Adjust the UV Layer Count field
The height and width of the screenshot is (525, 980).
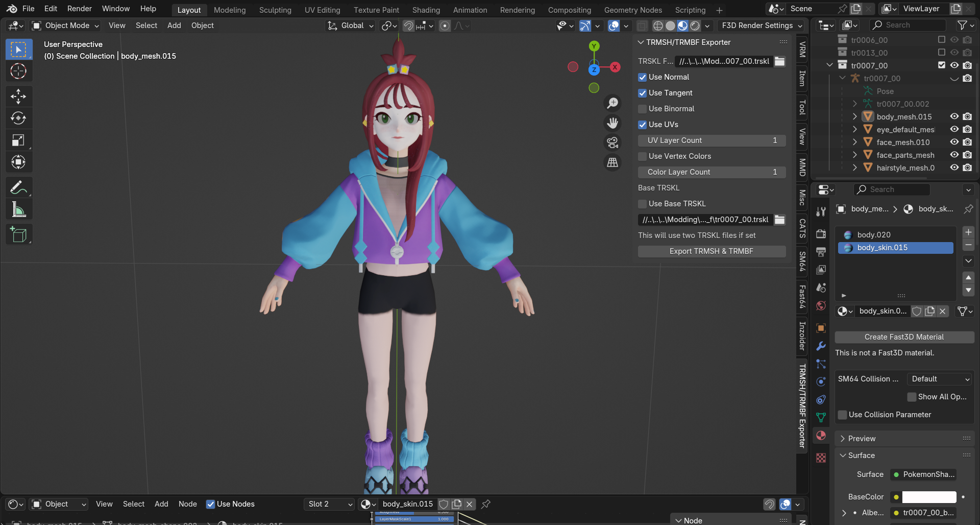(712, 140)
